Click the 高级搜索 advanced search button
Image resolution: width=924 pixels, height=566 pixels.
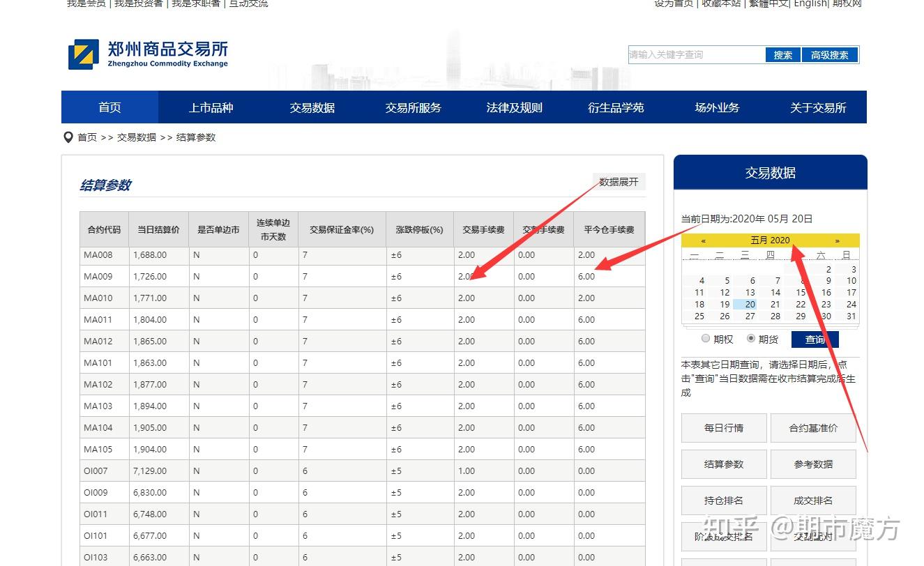[x=829, y=55]
